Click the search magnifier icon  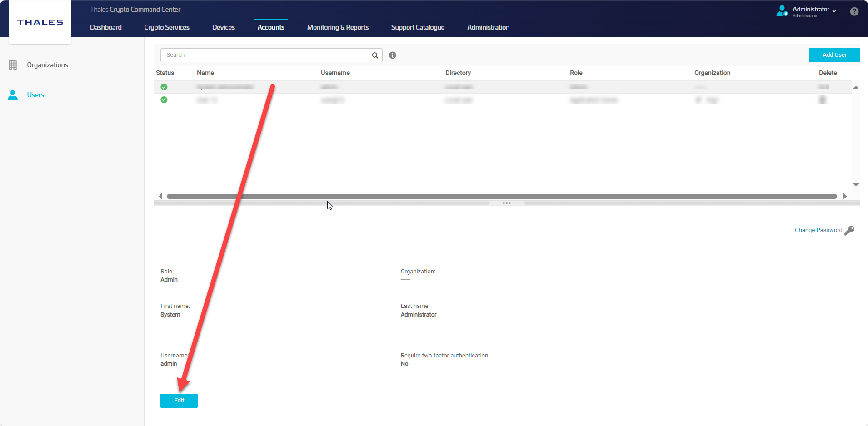(375, 55)
